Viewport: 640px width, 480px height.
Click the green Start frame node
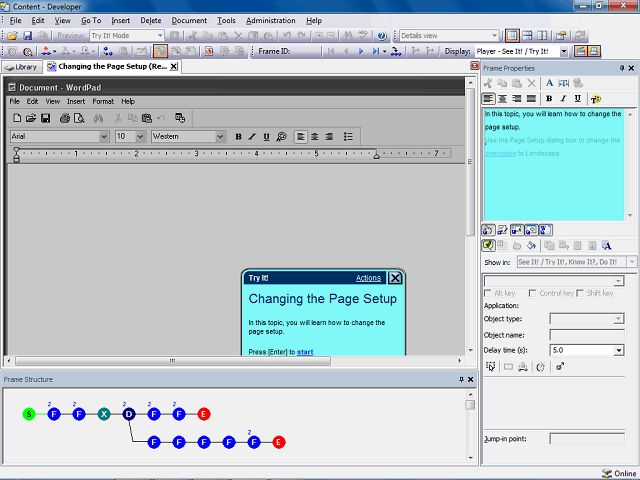coord(29,414)
